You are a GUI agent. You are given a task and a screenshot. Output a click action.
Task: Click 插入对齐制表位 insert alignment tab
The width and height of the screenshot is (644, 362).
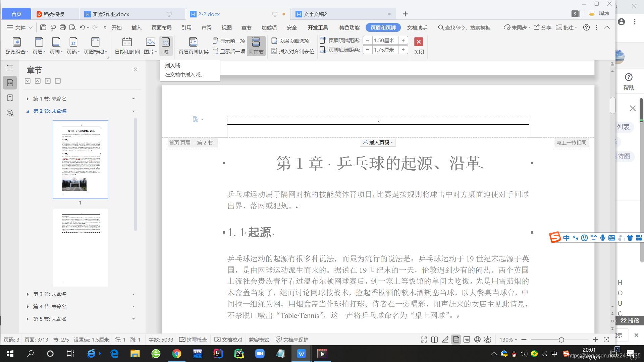(x=293, y=51)
